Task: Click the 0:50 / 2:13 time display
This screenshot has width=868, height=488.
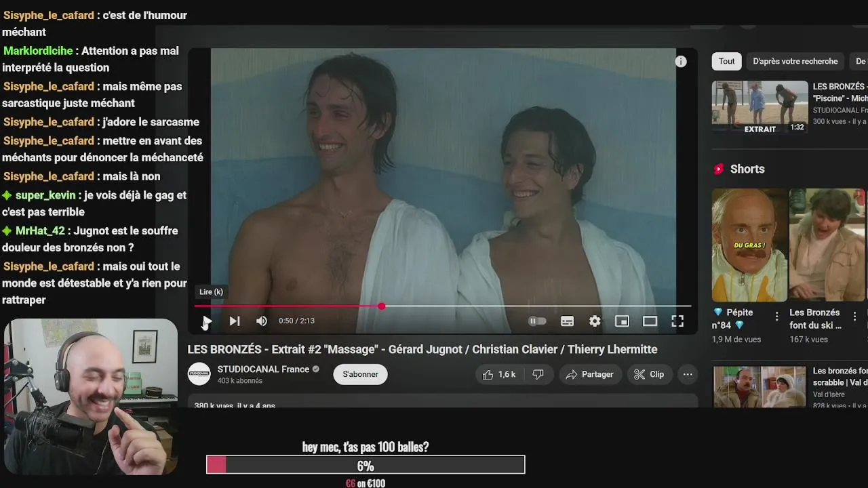Action: (x=296, y=321)
